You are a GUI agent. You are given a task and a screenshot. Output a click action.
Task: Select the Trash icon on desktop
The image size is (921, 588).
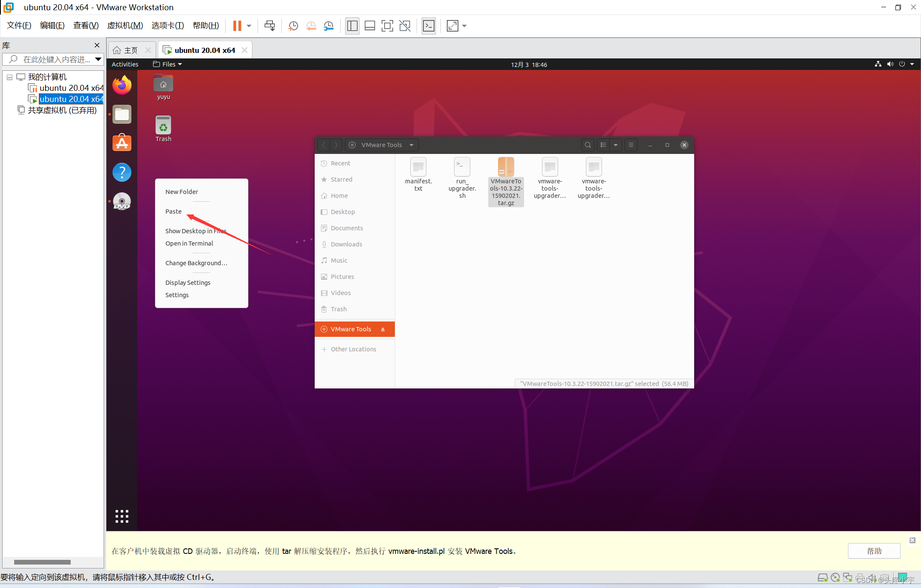(x=163, y=129)
